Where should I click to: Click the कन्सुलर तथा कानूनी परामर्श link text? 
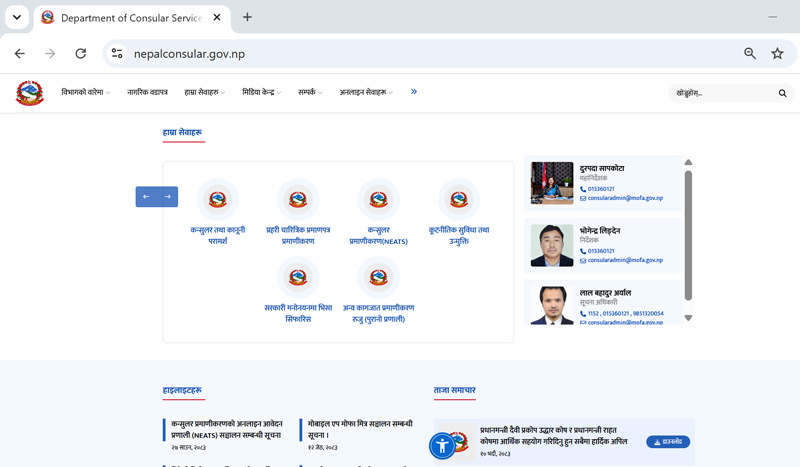[x=218, y=235]
